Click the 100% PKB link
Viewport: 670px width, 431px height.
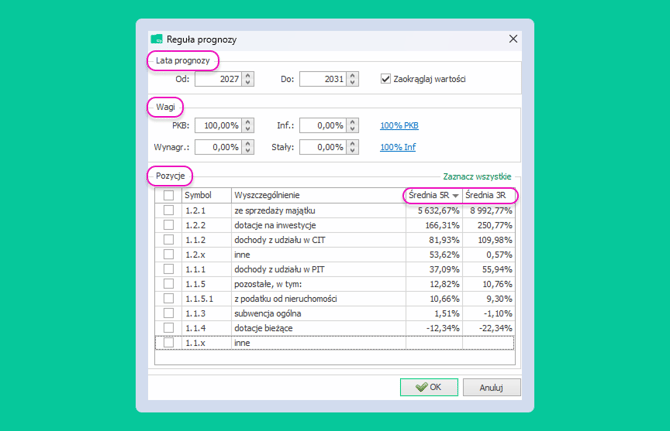(400, 126)
